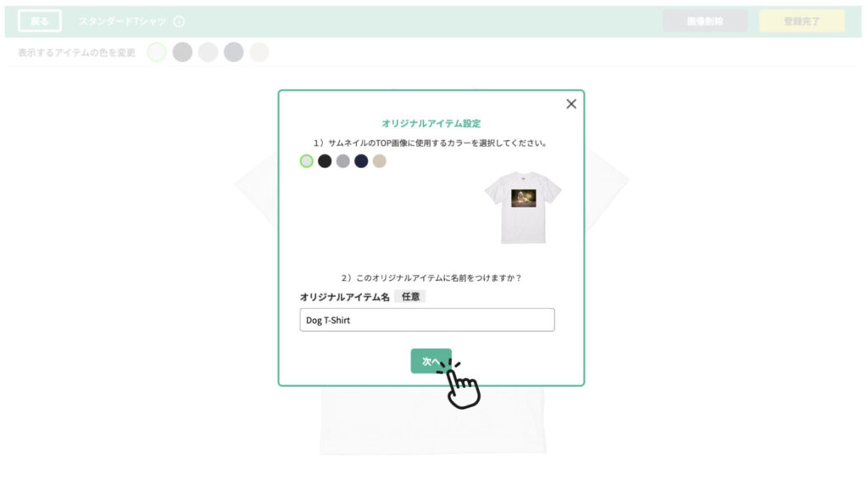Select the third item display color circle

pos(209,52)
